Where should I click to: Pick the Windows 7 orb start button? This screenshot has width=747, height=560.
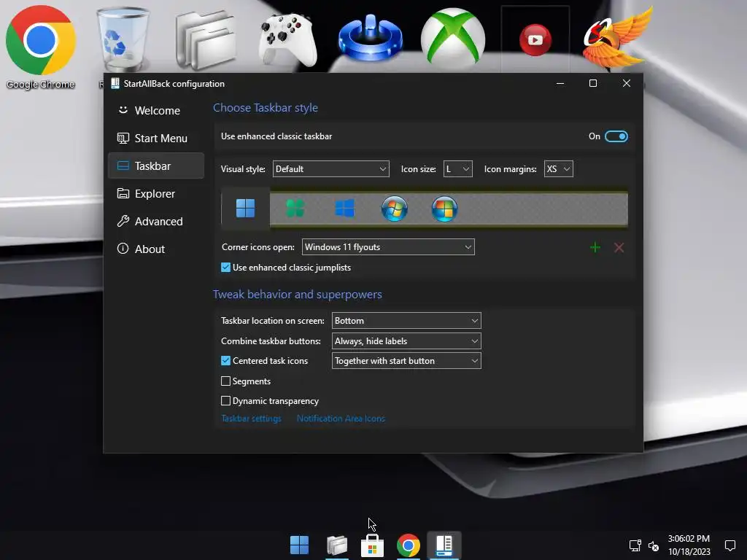point(395,209)
